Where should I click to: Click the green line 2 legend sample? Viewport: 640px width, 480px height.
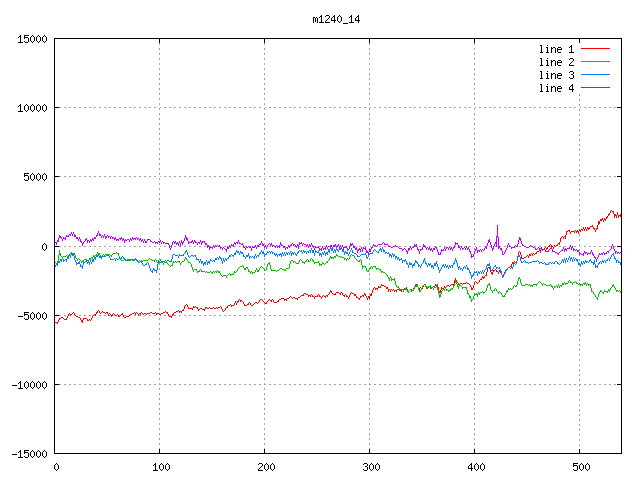pyautogui.click(x=595, y=62)
